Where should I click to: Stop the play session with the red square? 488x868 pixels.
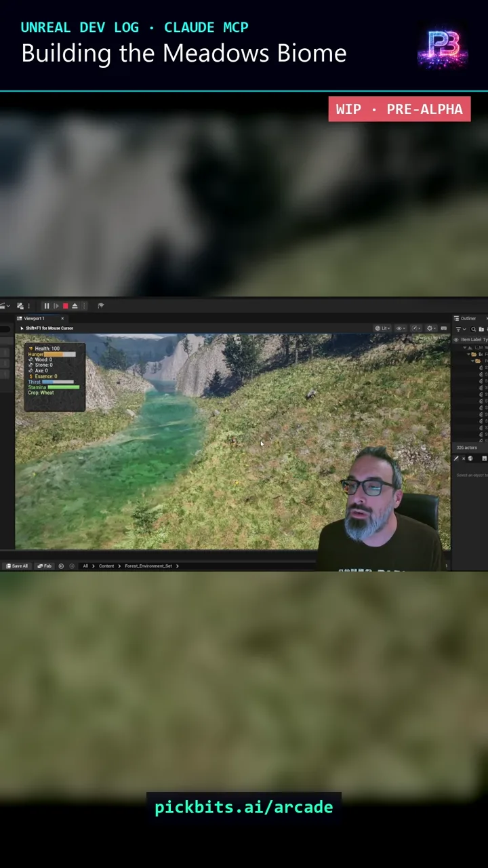[x=66, y=306]
